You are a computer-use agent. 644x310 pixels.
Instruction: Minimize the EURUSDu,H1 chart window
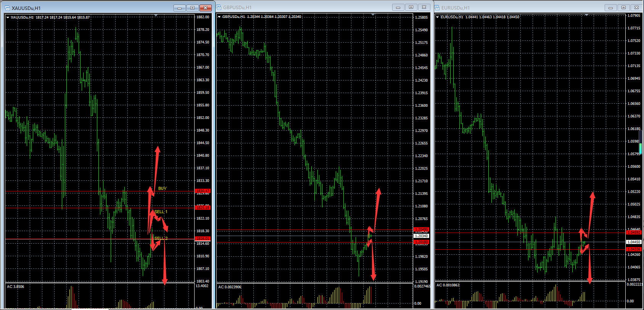click(610, 8)
